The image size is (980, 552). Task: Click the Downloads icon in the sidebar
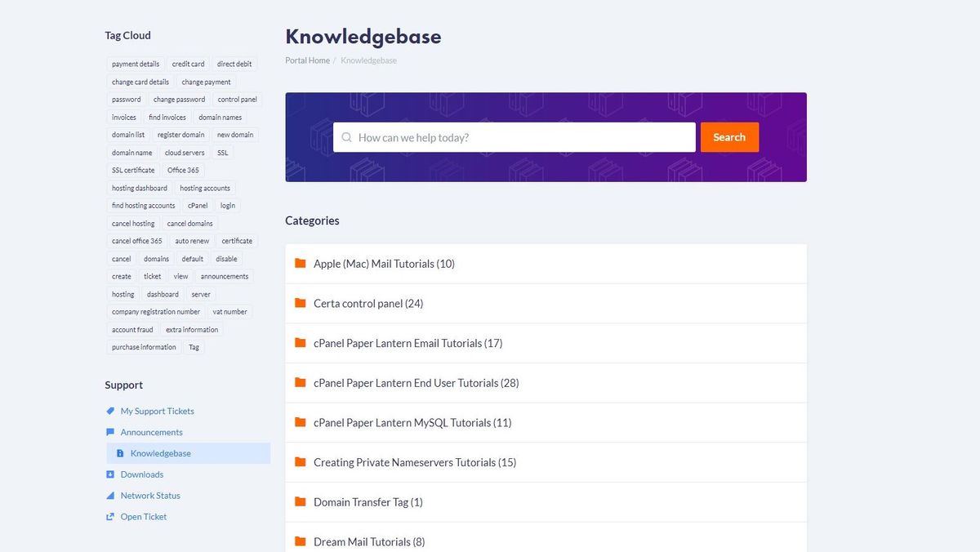coord(109,474)
